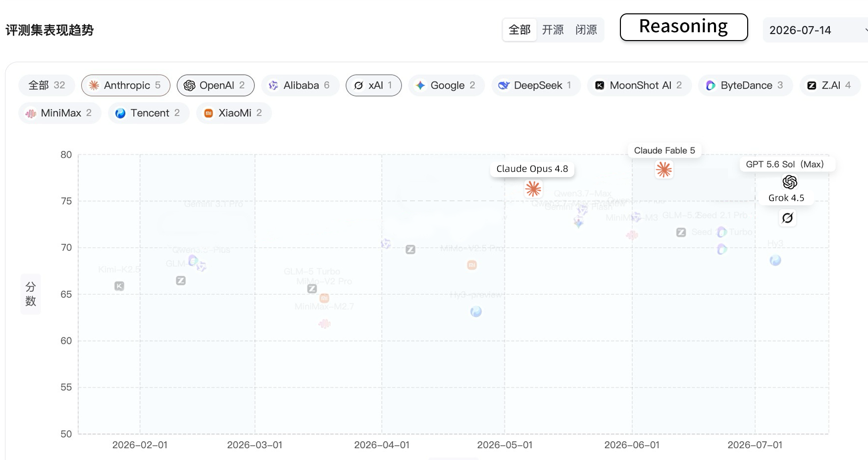The width and height of the screenshot is (868, 460).
Task: Click the 评测集表现趋势 heading
Action: coord(50,30)
